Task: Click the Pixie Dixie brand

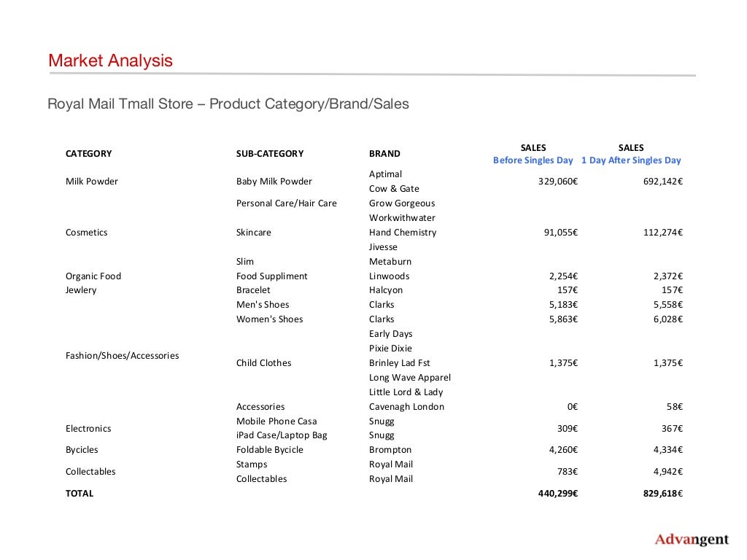Action: 391,349
